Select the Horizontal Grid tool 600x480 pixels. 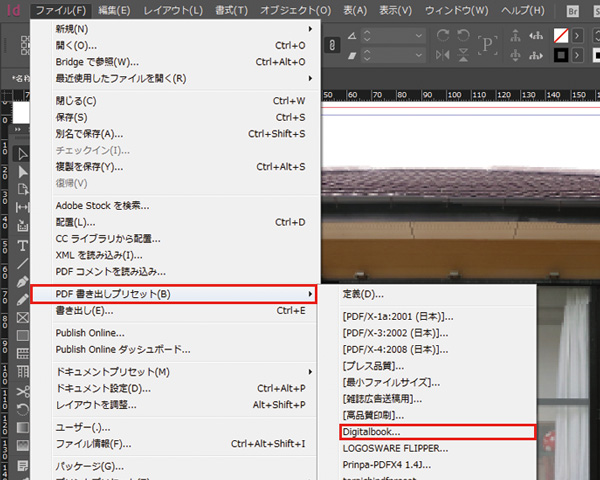(x=22, y=353)
